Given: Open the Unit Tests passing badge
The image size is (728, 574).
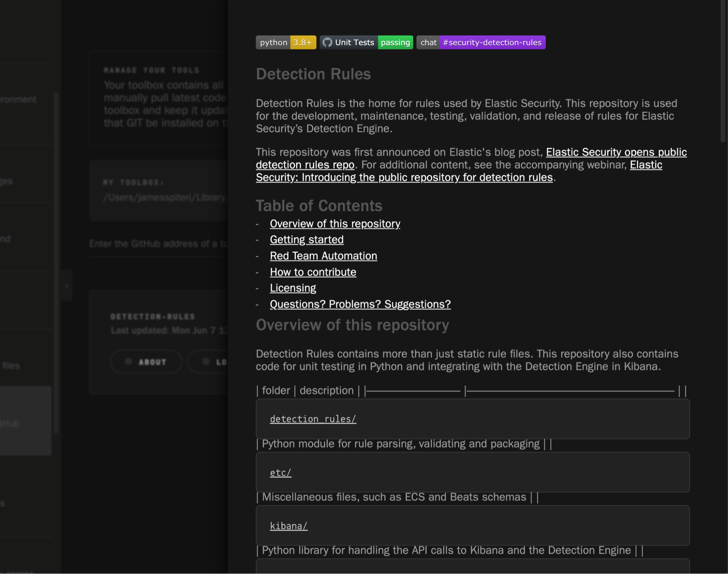Looking at the screenshot, I should (366, 43).
